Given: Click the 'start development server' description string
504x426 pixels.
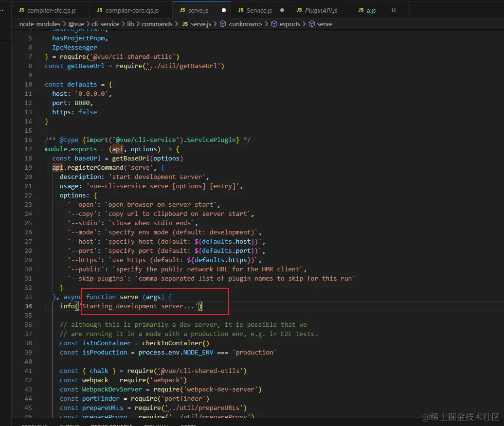Looking at the screenshot, I should pyautogui.click(x=157, y=177).
